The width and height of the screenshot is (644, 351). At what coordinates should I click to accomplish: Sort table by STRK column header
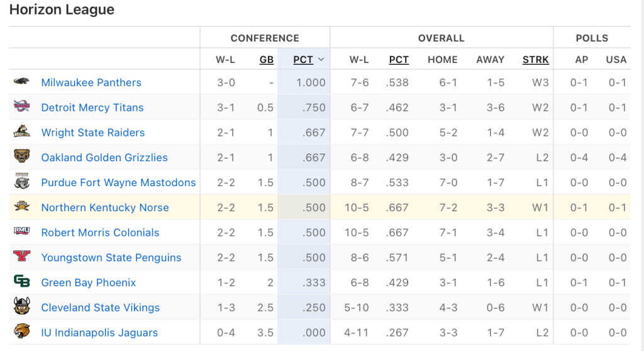536,60
